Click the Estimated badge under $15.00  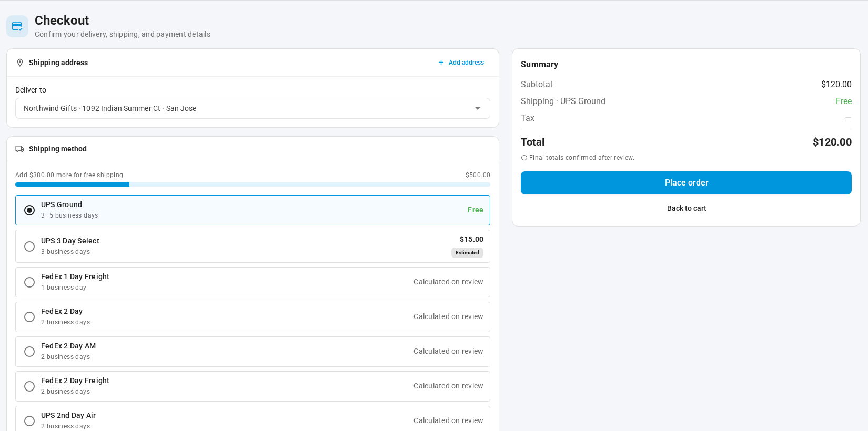(x=467, y=253)
